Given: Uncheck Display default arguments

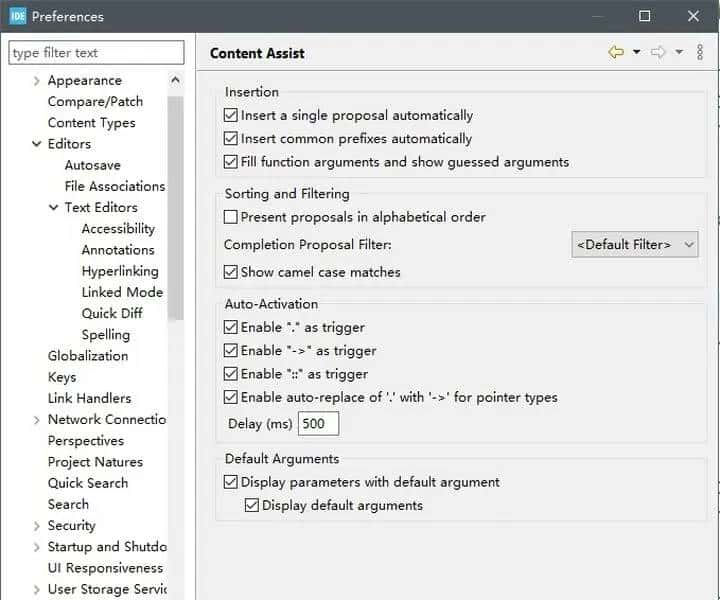Looking at the screenshot, I should point(252,506).
